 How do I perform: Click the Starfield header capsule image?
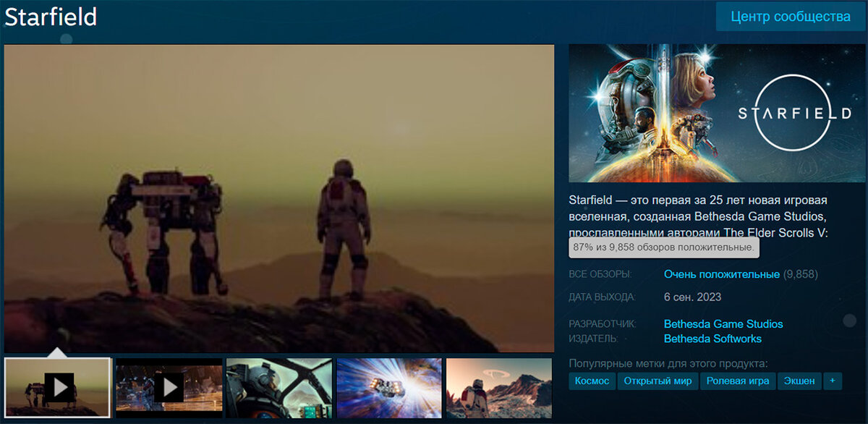[716, 113]
